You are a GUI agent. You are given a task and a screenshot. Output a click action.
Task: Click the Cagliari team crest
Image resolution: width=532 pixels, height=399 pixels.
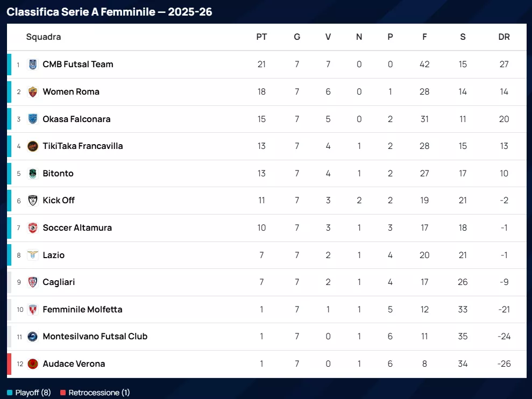[x=33, y=282]
